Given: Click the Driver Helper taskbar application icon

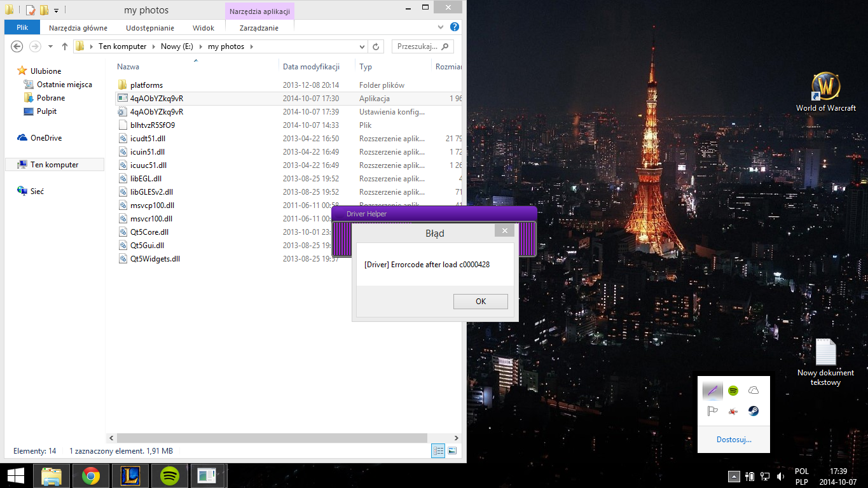Looking at the screenshot, I should click(207, 476).
